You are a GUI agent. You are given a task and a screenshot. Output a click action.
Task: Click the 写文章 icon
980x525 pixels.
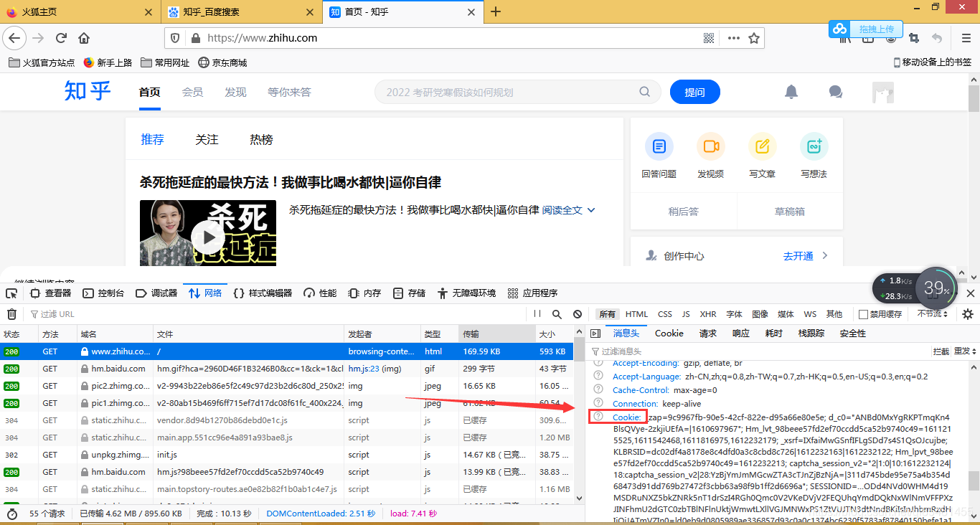coord(762,146)
